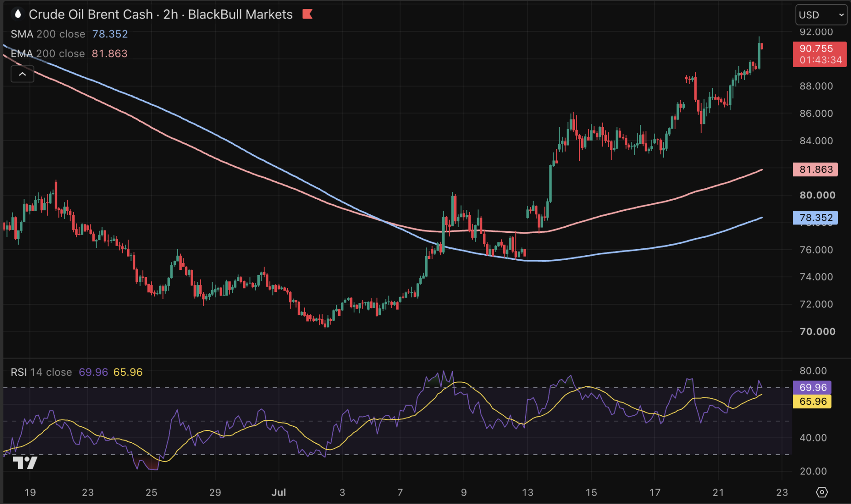
Task: Click the purple 69.96 RSI value label
Action: [x=812, y=388]
